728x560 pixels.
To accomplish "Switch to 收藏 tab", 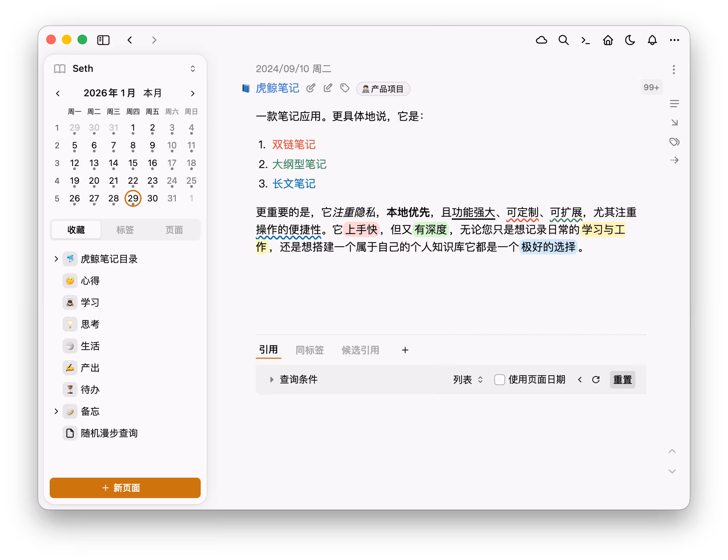I will pyautogui.click(x=76, y=230).
